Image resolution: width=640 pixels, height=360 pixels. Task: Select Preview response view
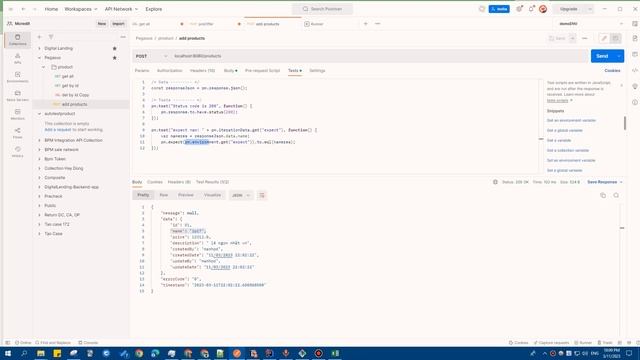pos(186,195)
